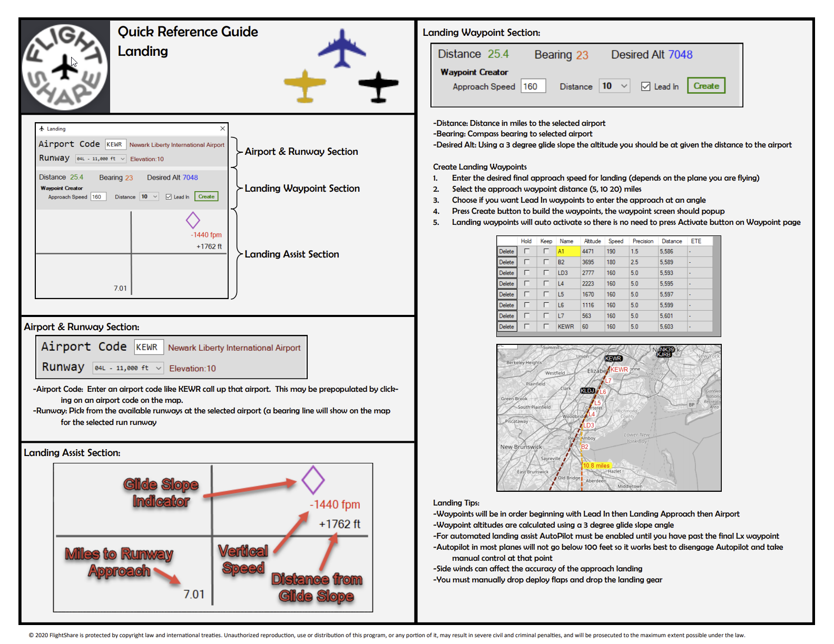The height and width of the screenshot is (644, 834).
Task: Click the Hold column header in the waypoint table
Action: pyautogui.click(x=526, y=241)
